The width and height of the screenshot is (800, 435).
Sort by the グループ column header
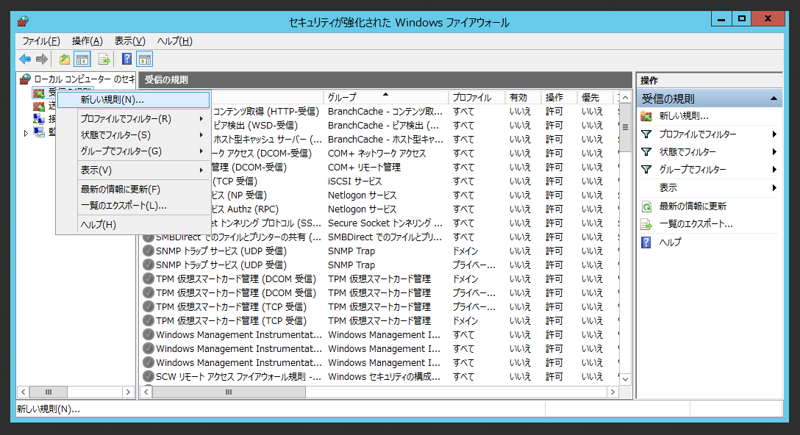pos(386,97)
